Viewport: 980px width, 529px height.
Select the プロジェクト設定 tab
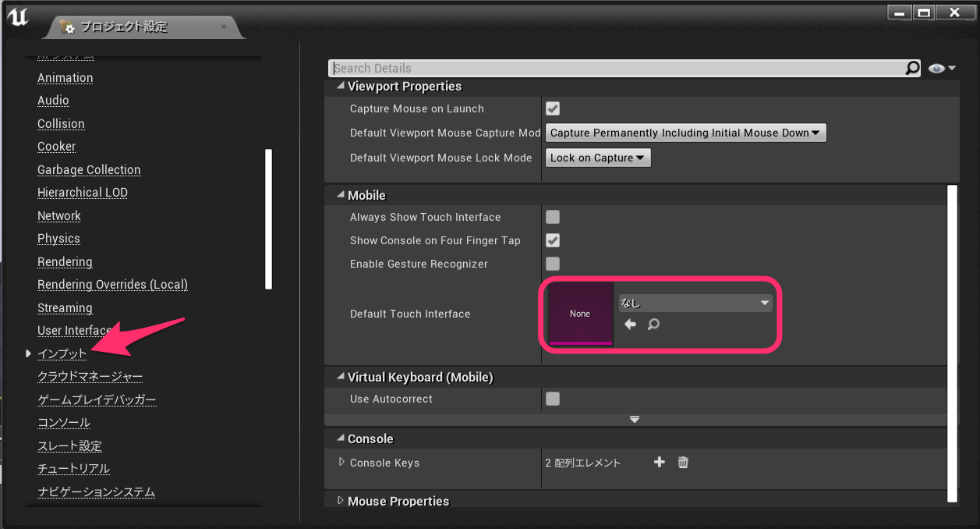click(x=143, y=27)
